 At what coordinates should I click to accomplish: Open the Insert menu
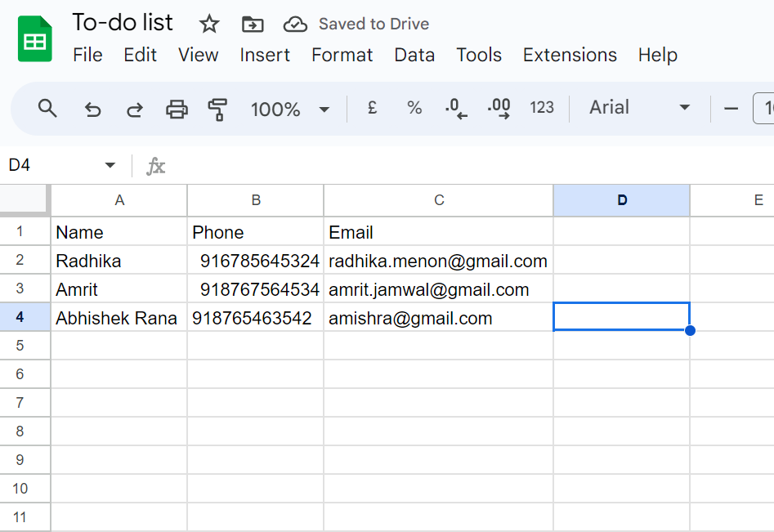coord(265,55)
